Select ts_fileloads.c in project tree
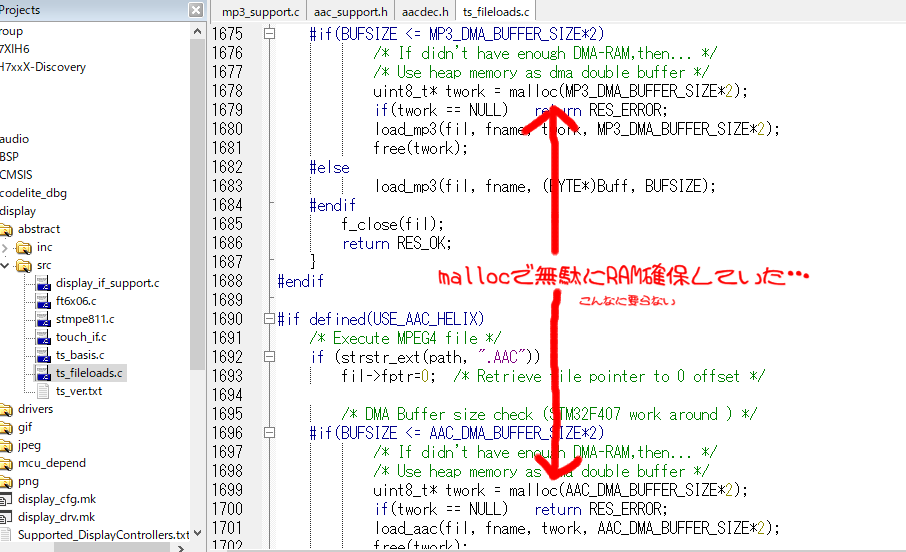This screenshot has height=552, width=906. pos(89,373)
